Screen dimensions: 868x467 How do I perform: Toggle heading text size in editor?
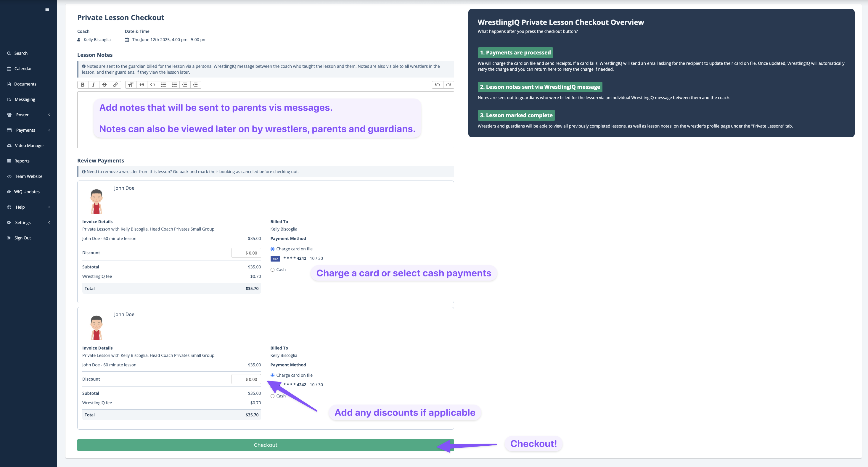click(x=131, y=85)
